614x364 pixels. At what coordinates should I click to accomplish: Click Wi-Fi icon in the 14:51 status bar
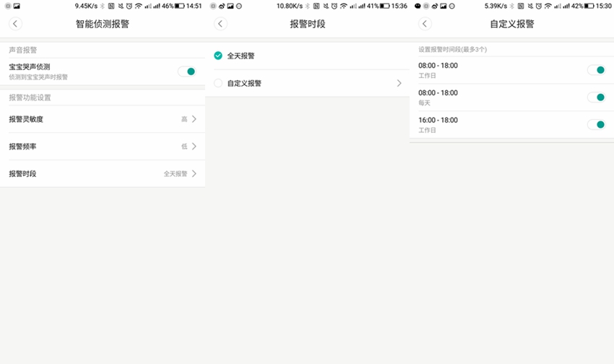point(138,6)
